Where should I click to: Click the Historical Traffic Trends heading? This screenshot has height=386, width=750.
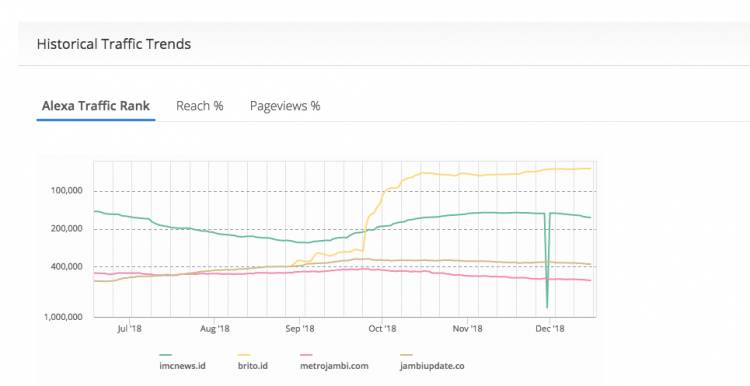click(114, 44)
